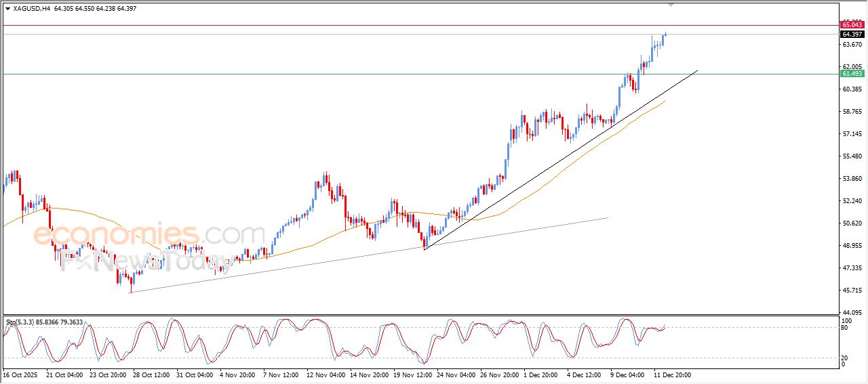Click the 63.670 price axis label
The width and height of the screenshot is (868, 384).
tap(851, 45)
